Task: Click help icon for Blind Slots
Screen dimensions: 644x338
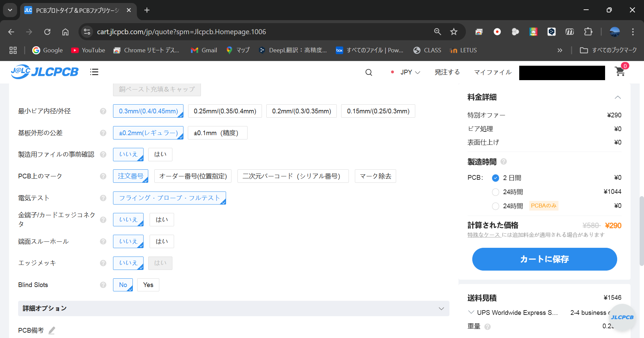Action: click(x=103, y=285)
